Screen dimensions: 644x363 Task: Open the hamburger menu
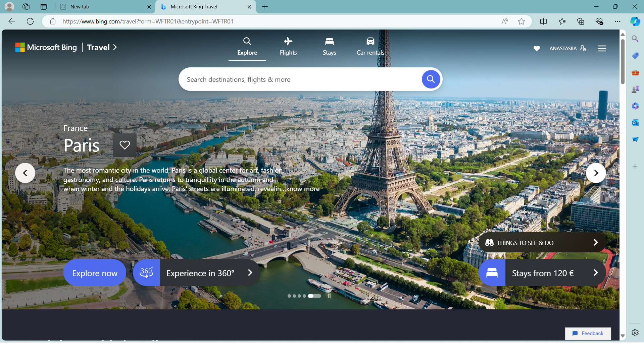point(602,49)
